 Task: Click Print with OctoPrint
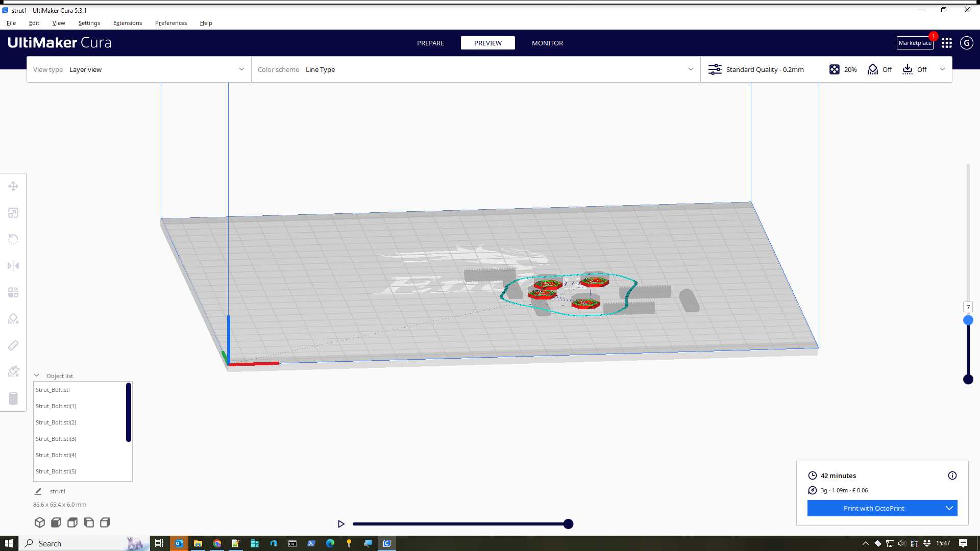tap(873, 508)
